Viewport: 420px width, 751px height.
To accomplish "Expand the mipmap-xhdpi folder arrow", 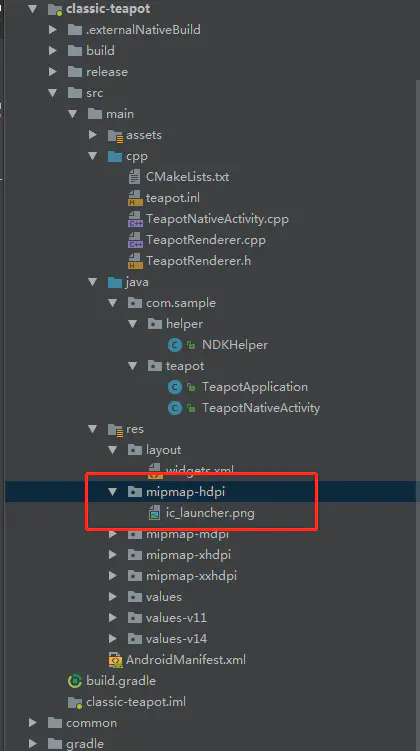I will pos(113,555).
